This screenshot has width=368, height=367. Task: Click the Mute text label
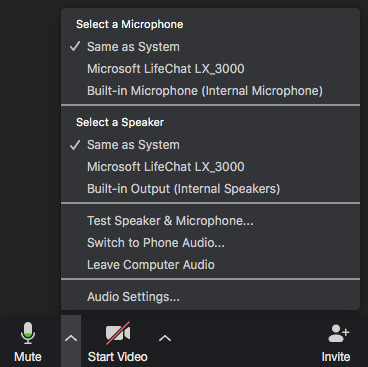(28, 357)
